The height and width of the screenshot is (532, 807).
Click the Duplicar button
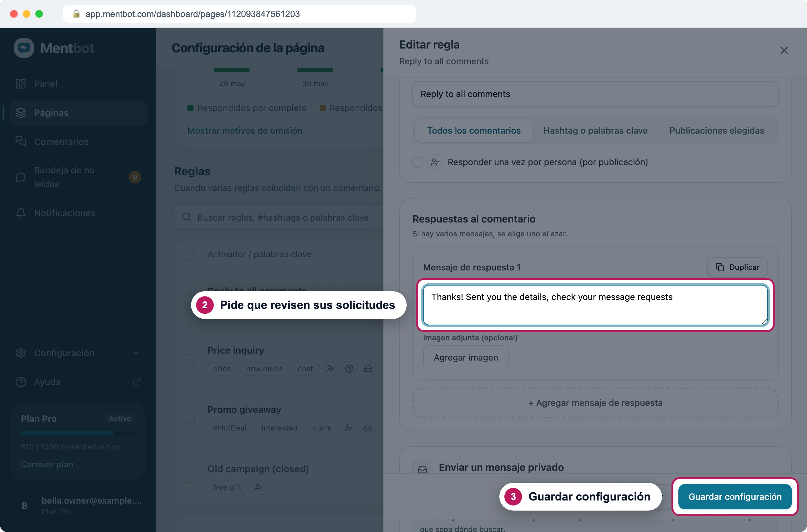[x=737, y=267]
